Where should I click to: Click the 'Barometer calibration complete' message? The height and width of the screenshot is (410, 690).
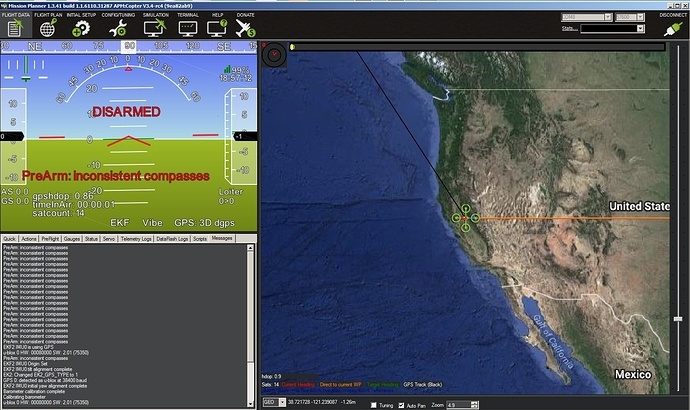(x=34, y=392)
